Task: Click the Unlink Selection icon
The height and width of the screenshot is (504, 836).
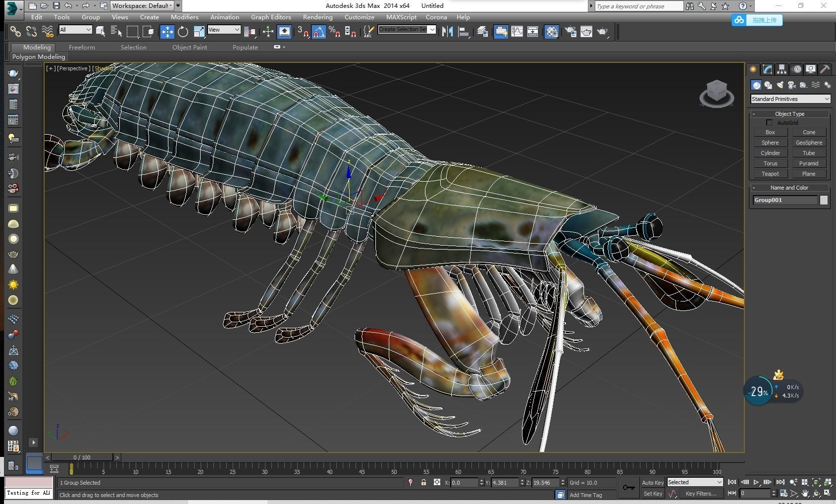Action: (31, 32)
